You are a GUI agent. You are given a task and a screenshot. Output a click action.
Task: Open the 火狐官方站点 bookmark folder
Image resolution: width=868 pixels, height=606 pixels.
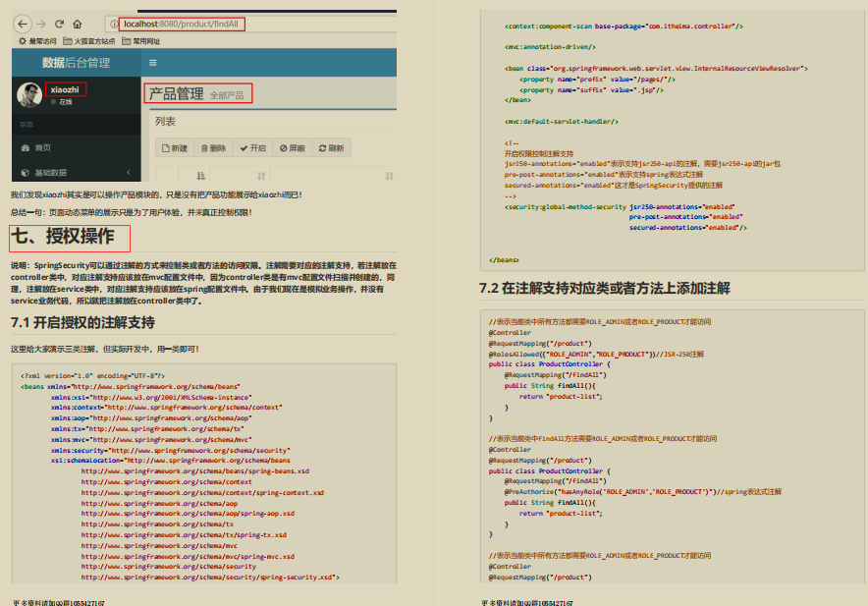point(88,41)
